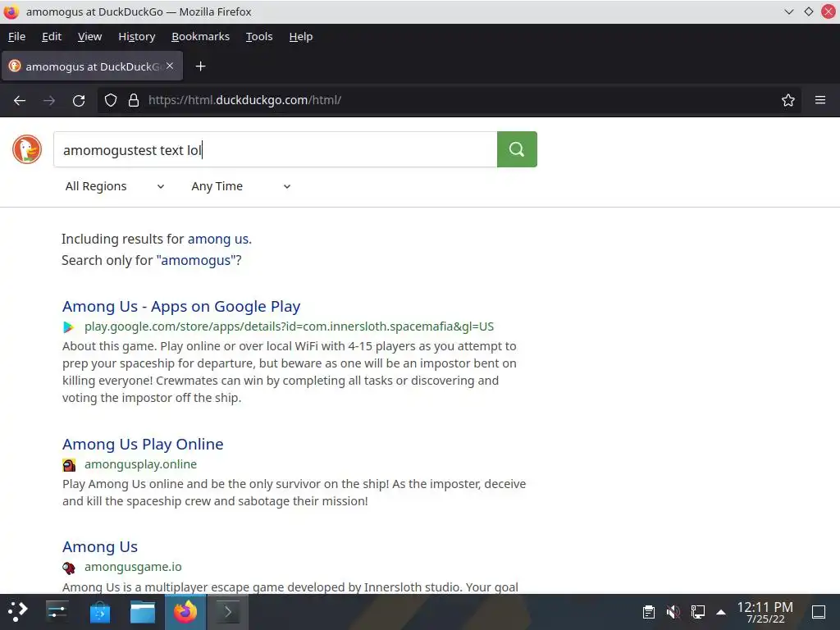Select the amomogus at DuckDuckGo tab
Viewport: 840px width, 630px height.
tap(92, 66)
